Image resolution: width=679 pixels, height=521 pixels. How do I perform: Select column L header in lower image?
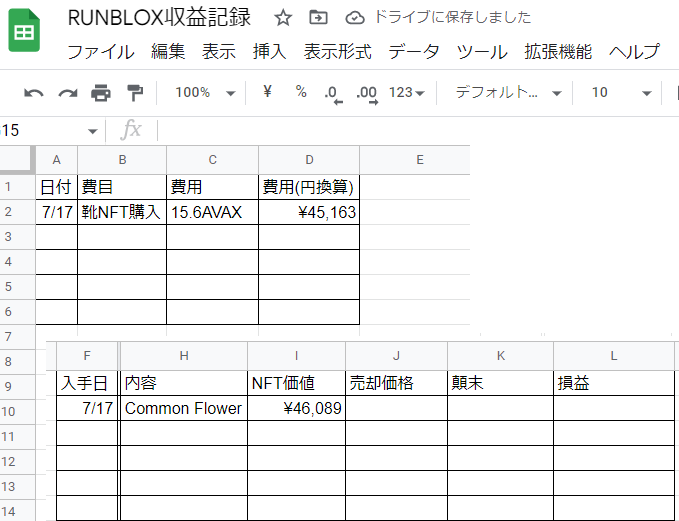(614, 356)
